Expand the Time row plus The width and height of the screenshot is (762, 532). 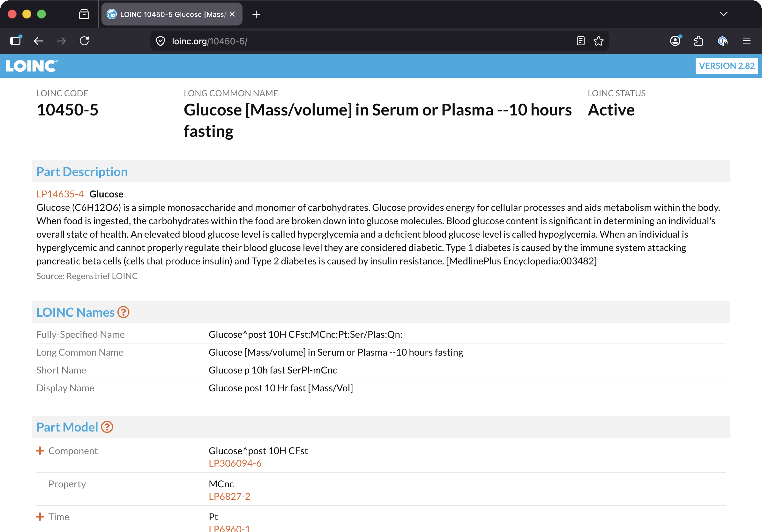(40, 516)
